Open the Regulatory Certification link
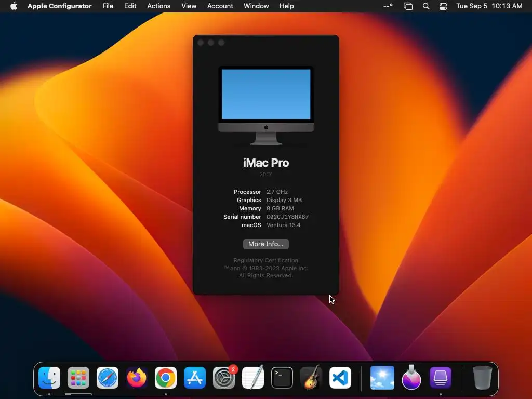Image resolution: width=532 pixels, height=399 pixels. 265,260
